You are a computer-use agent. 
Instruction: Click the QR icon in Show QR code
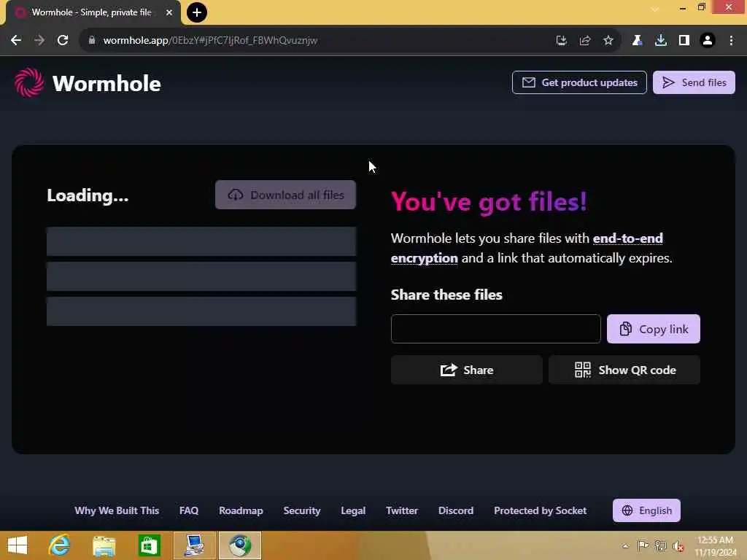click(x=582, y=370)
